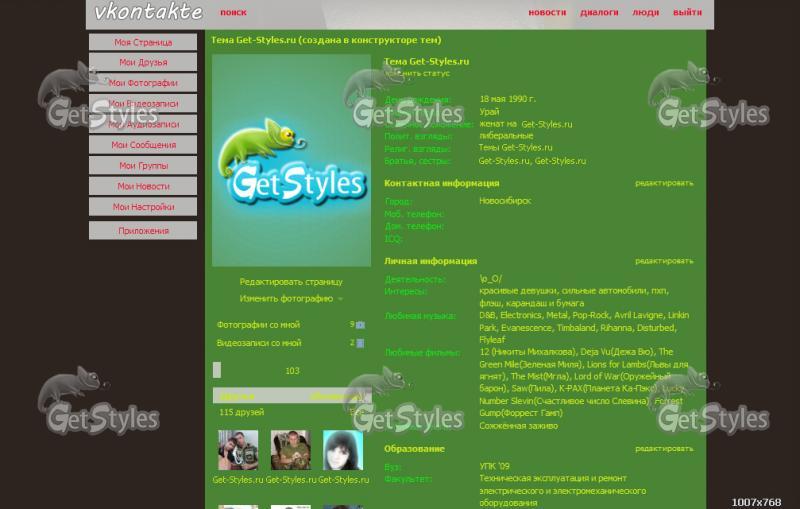This screenshot has width=800, height=509.
Task: Open the photo icon next to count 9
Action: tap(360, 325)
